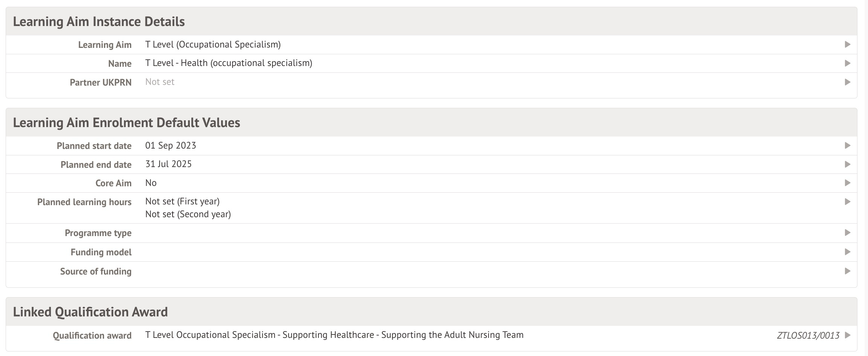Click 'T Level (Occupational Specialism)' learning aim
868x356 pixels.
(x=213, y=44)
